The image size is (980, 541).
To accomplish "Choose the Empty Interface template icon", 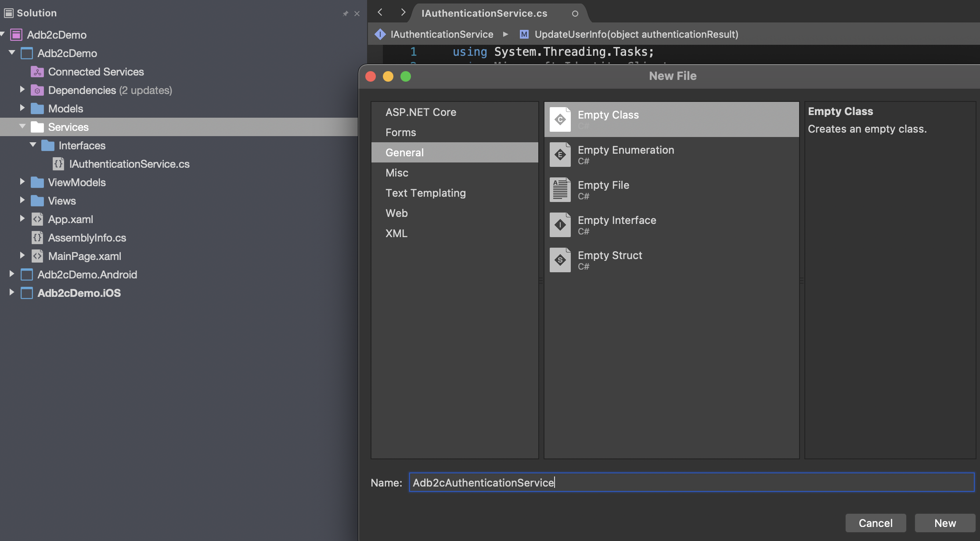I will (x=560, y=225).
